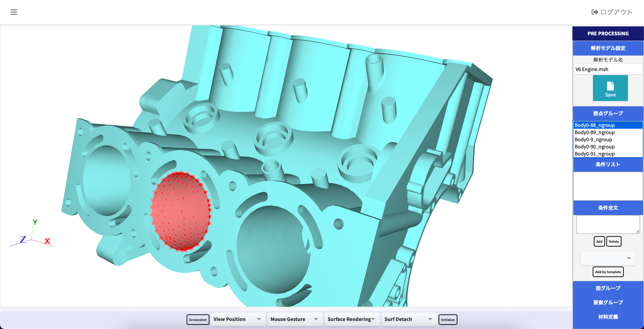Open the hamburger sidebar menu

[14, 12]
